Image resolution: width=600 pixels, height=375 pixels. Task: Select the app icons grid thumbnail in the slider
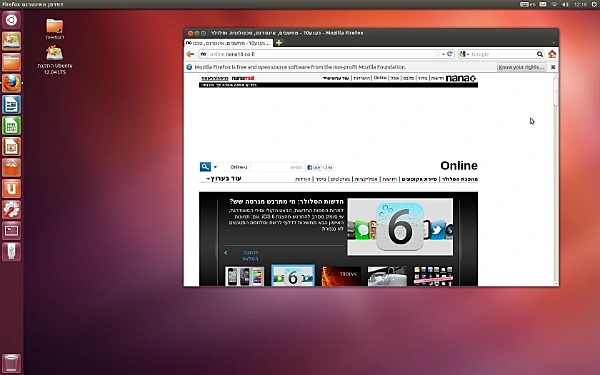pos(433,276)
